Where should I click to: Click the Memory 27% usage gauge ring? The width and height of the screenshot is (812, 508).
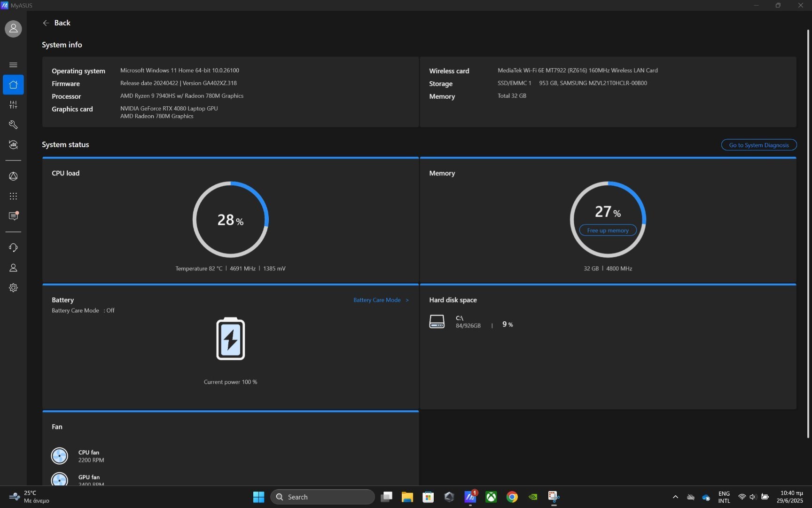tap(608, 219)
